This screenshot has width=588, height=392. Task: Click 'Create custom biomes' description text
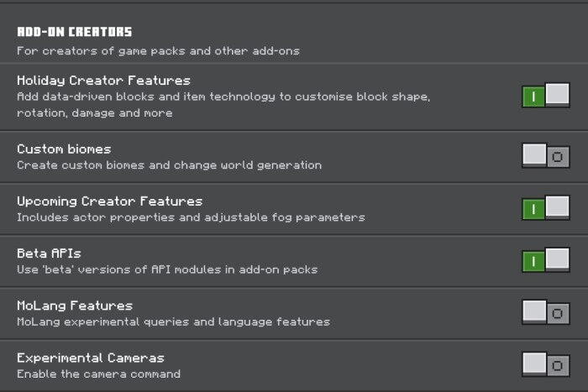click(x=169, y=165)
